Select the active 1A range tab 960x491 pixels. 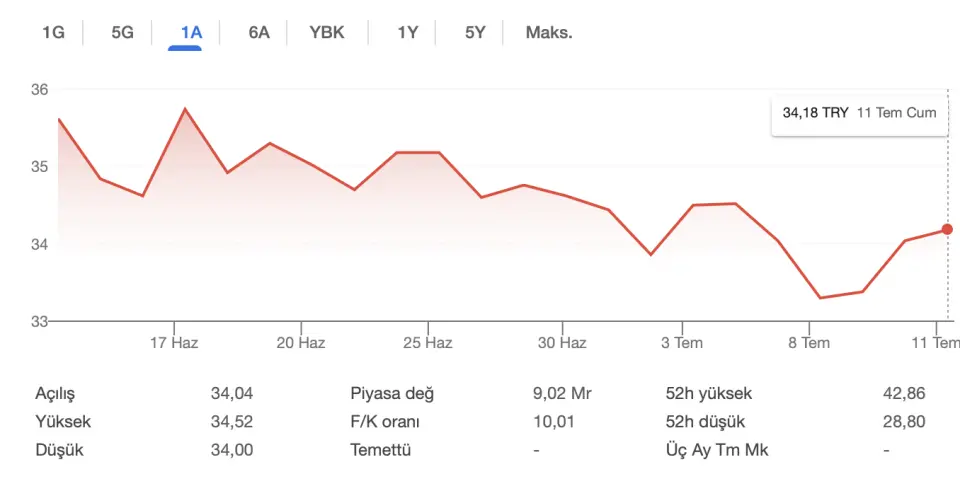pyautogui.click(x=191, y=32)
